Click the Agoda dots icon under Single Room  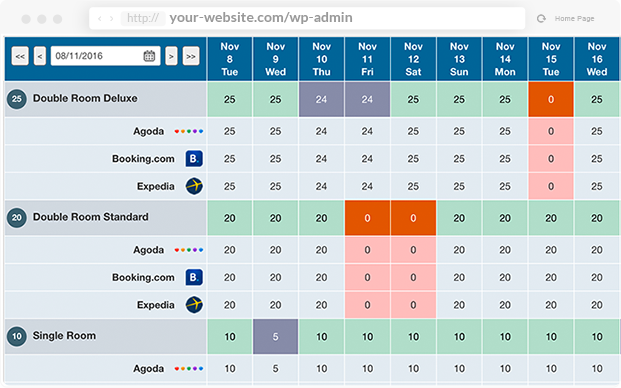coord(189,369)
